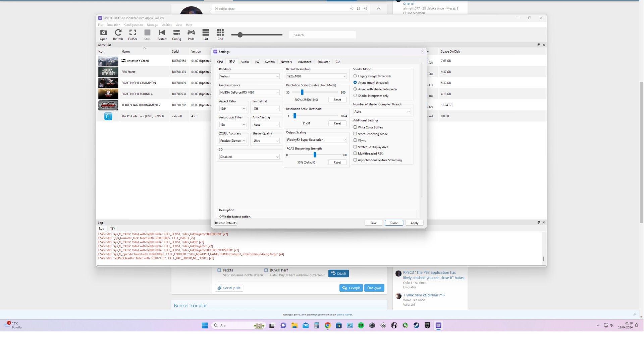This screenshot has width=644, height=362.
Task: Click the game list Search field
Action: coord(322,35)
